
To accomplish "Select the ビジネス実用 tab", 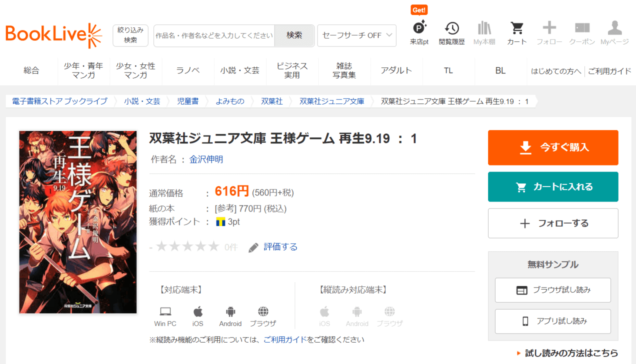I will tap(292, 70).
